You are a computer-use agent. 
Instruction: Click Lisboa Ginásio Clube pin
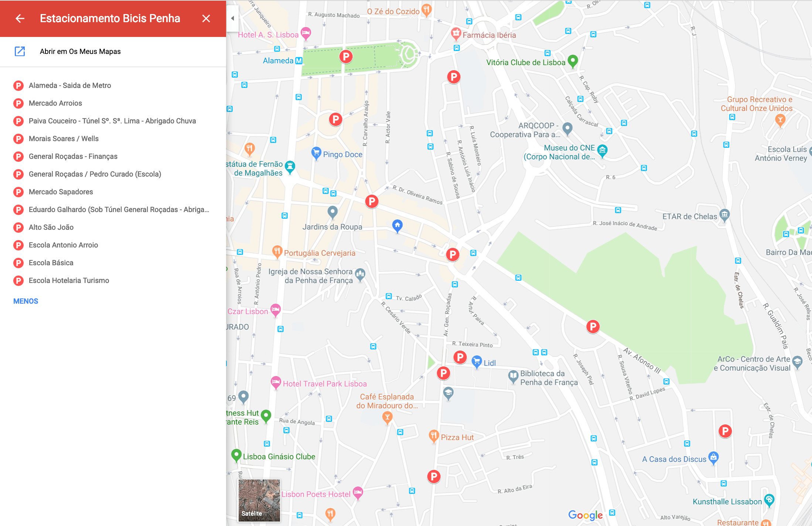point(236,455)
